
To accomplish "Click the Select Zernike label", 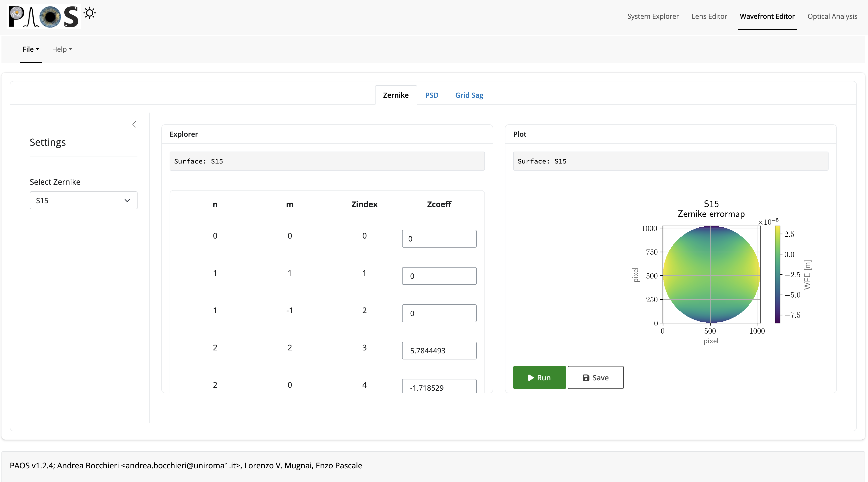I will (x=55, y=182).
